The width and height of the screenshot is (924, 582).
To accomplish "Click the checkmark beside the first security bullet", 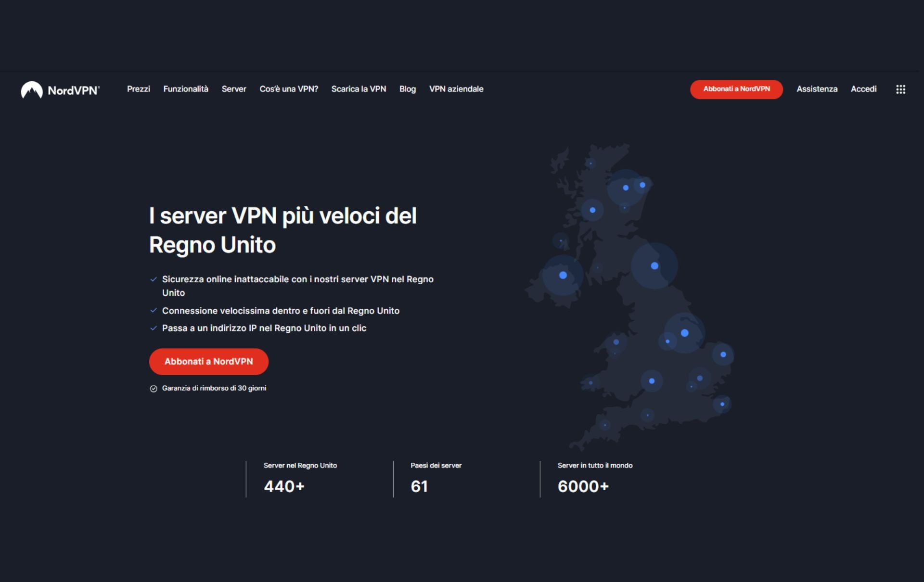I will 154,279.
